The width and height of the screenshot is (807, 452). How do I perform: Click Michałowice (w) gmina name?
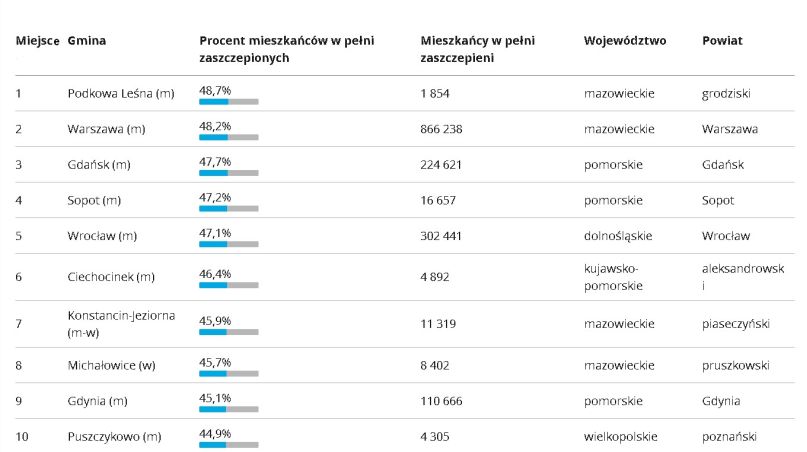click(x=111, y=366)
